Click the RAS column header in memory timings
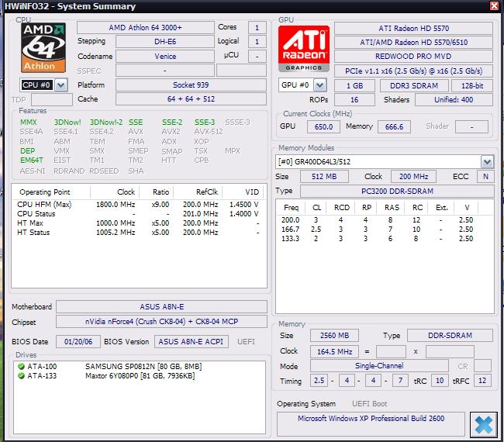Image resolution: width=504 pixels, height=442 pixels. click(392, 208)
